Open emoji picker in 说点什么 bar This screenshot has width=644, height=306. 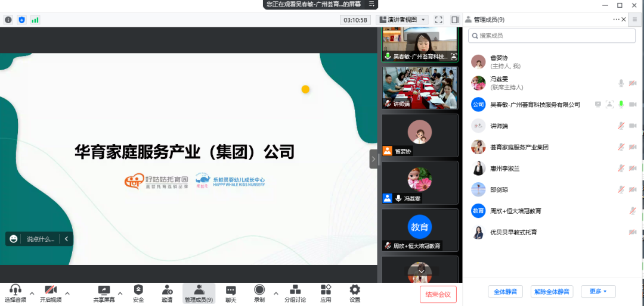tap(14, 239)
